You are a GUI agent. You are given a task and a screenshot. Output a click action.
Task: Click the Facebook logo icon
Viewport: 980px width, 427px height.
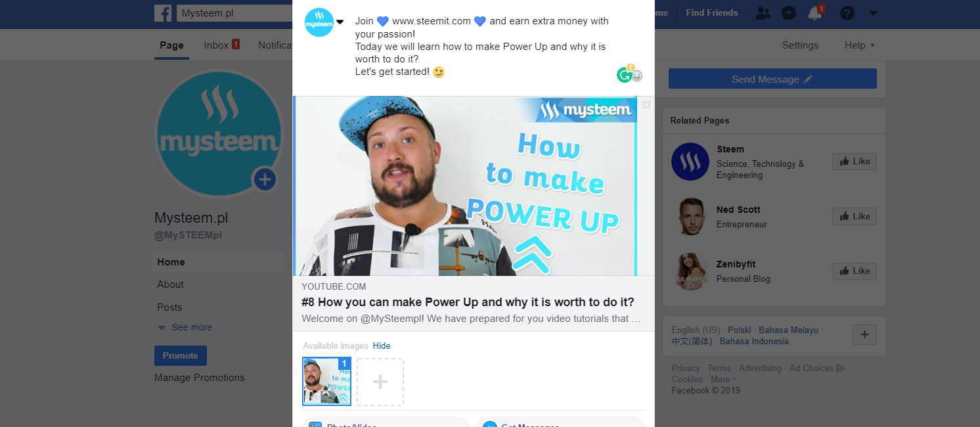(163, 13)
